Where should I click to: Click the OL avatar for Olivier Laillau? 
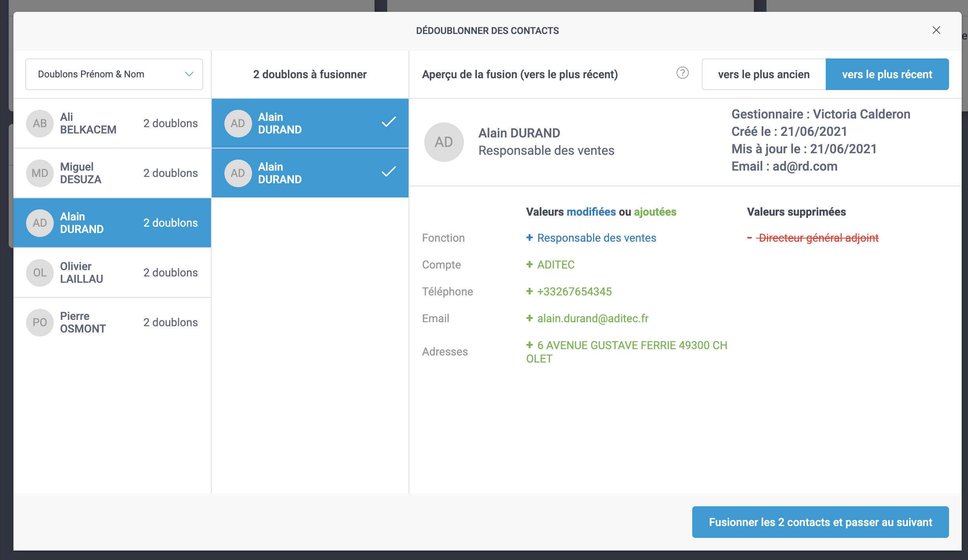(40, 273)
